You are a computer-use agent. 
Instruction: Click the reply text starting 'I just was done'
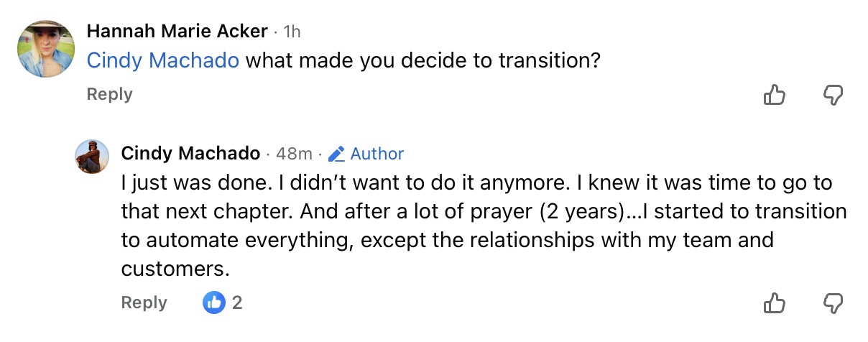click(474, 182)
